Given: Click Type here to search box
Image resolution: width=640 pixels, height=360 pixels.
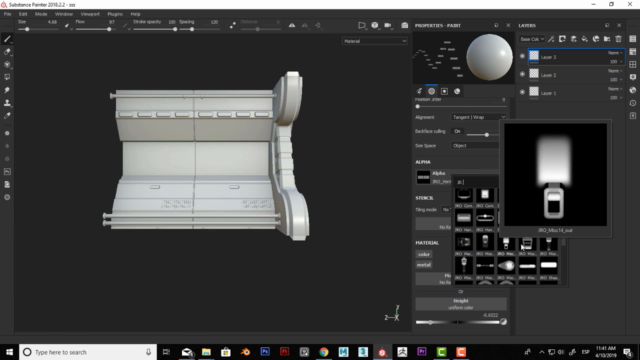Looking at the screenshot, I should tap(88, 352).
